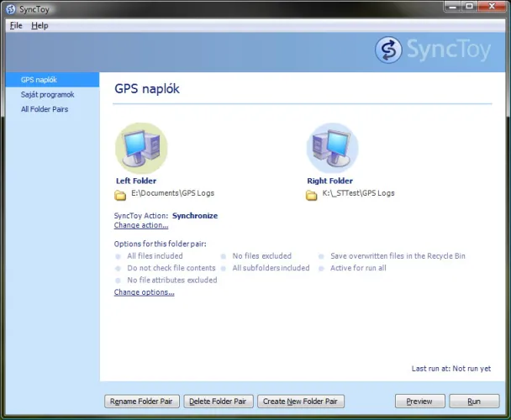Minimize the SyncToy window
Screen dimensions: 511x420
coord(453,7)
